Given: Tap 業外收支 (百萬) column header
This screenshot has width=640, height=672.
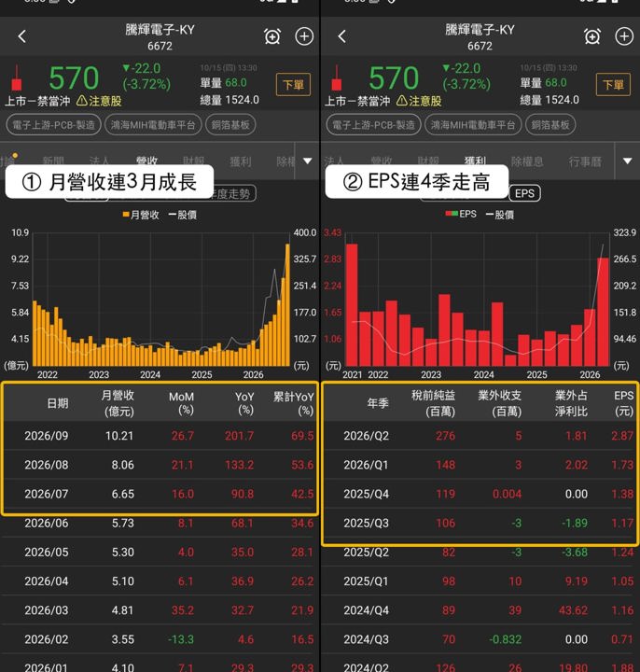Looking at the screenshot, I should [500, 403].
